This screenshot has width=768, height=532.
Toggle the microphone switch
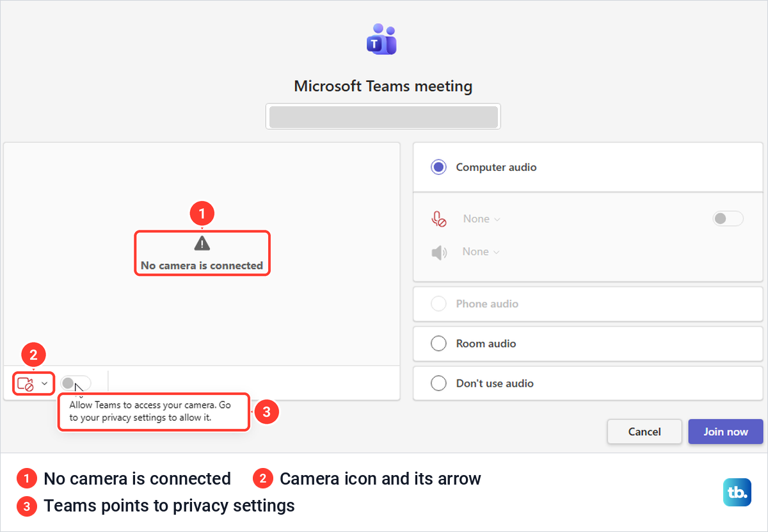(x=728, y=218)
